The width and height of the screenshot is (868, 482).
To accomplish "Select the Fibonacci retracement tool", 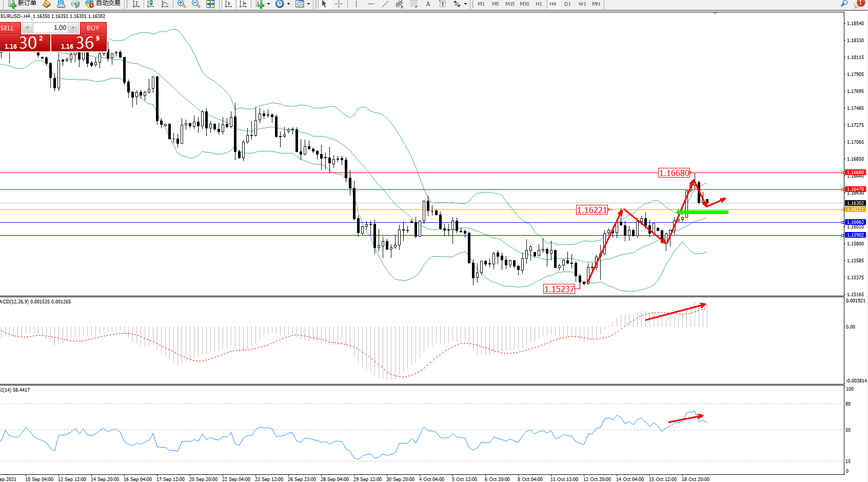I will point(414,4).
